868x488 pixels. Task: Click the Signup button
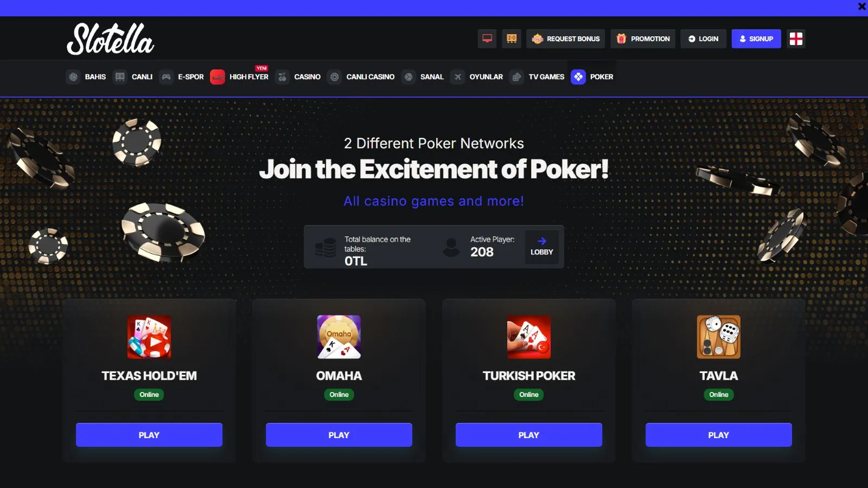coord(756,38)
